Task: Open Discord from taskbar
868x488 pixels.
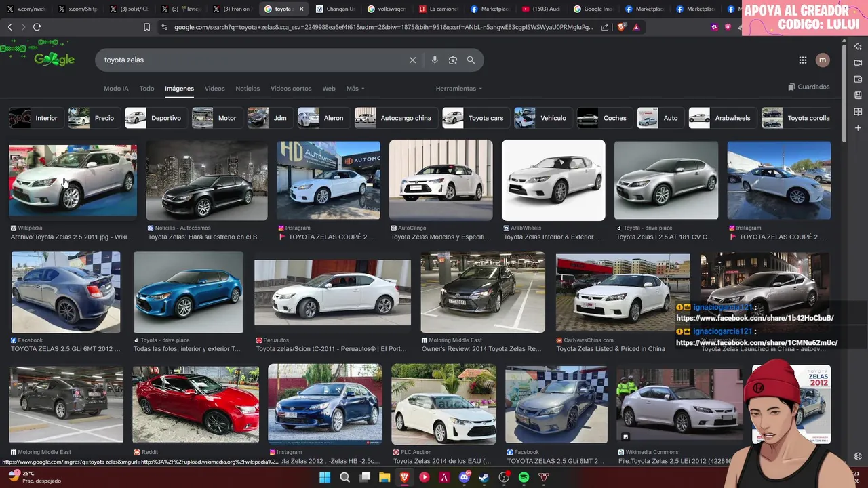Action: click(464, 477)
